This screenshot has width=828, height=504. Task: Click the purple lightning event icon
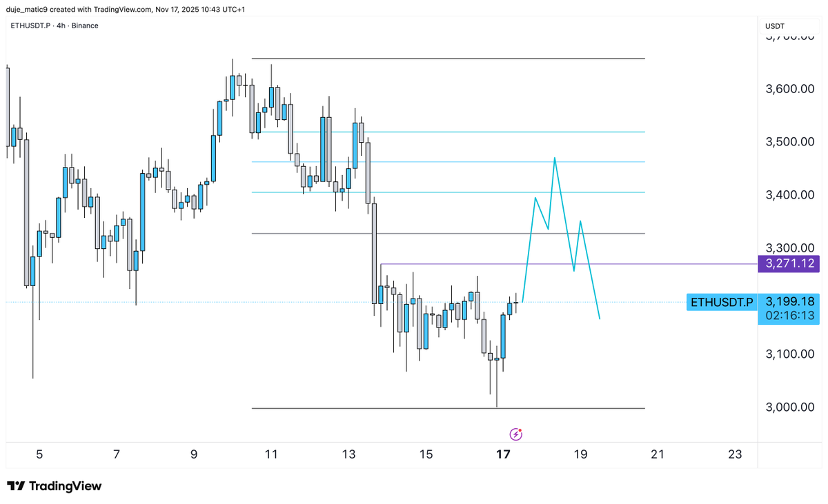tap(516, 434)
